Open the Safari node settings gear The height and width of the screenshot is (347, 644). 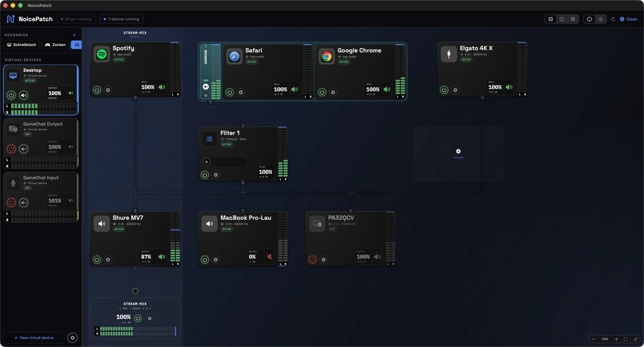point(241,92)
